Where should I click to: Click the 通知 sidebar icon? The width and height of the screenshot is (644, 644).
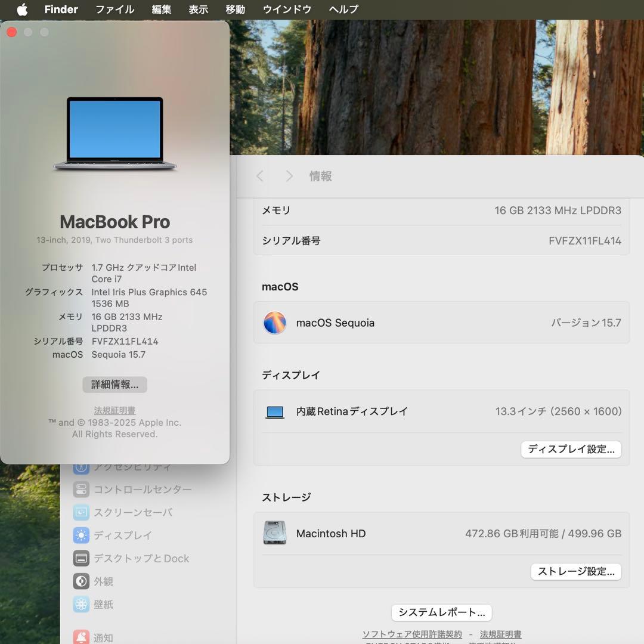pyautogui.click(x=82, y=637)
